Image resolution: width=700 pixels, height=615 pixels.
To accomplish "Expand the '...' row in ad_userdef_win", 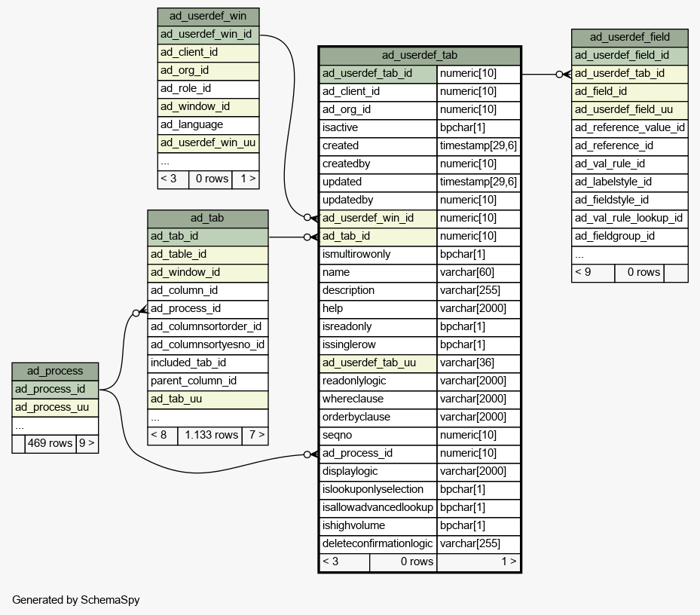I will (x=208, y=161).
